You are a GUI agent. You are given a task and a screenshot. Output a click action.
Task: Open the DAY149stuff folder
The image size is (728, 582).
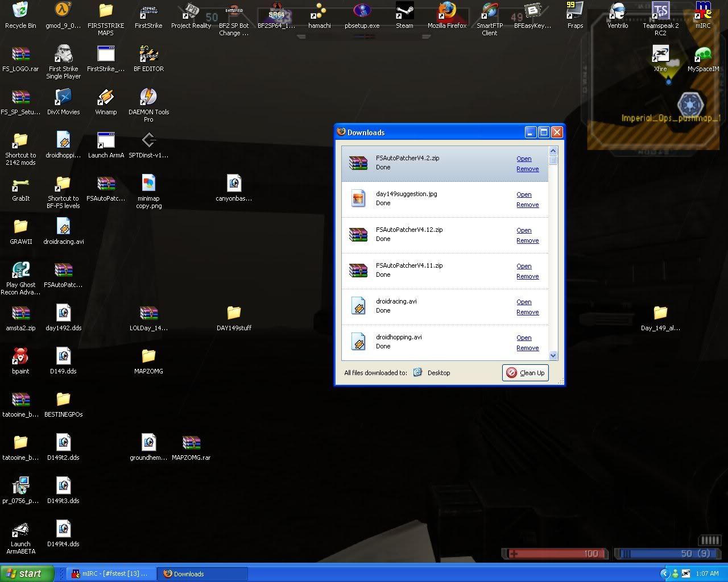pyautogui.click(x=234, y=318)
